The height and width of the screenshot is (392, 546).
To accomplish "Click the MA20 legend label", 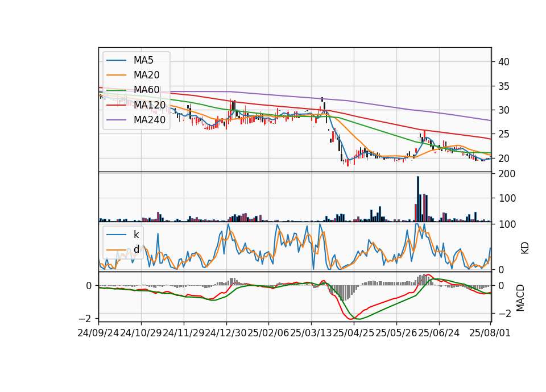I will (146, 75).
